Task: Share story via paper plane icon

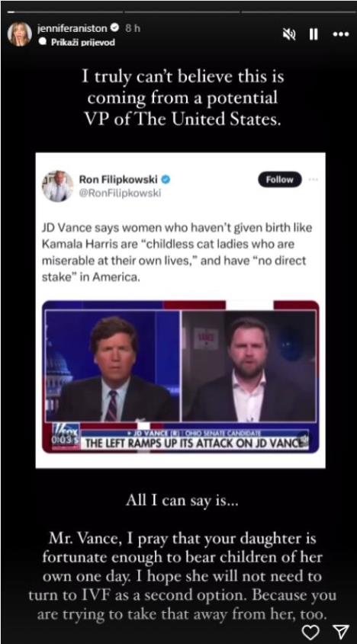Action: [340, 630]
